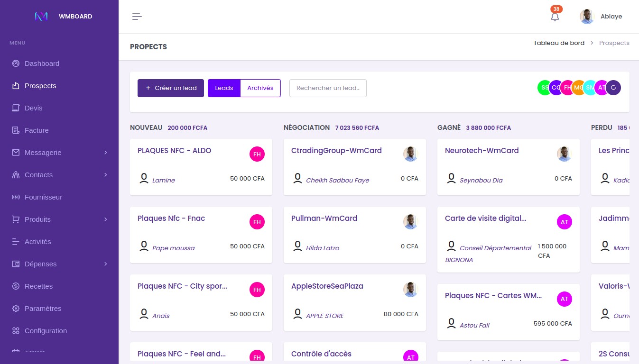639x364 pixels.
Task: Click the NÉGOCIATION column header
Action: pos(306,127)
